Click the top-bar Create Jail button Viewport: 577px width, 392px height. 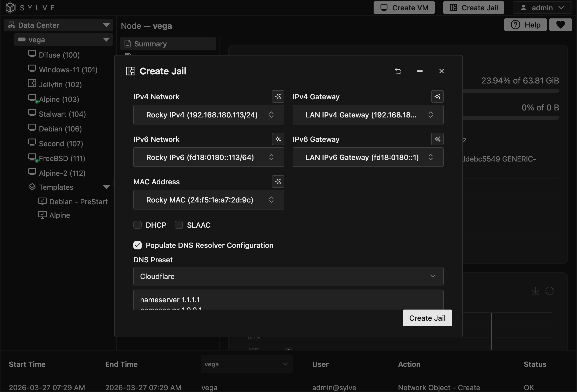(474, 8)
